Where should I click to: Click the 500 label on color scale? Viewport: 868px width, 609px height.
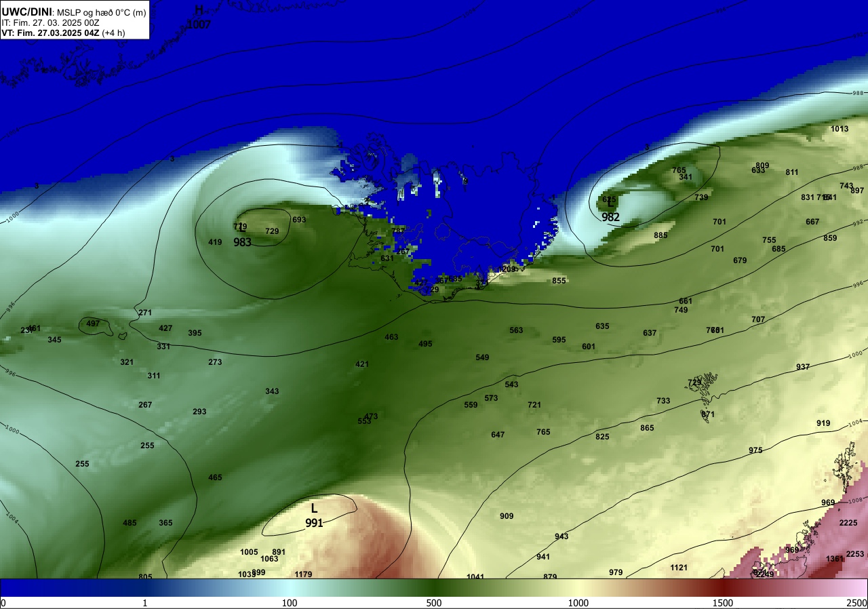pos(434,603)
